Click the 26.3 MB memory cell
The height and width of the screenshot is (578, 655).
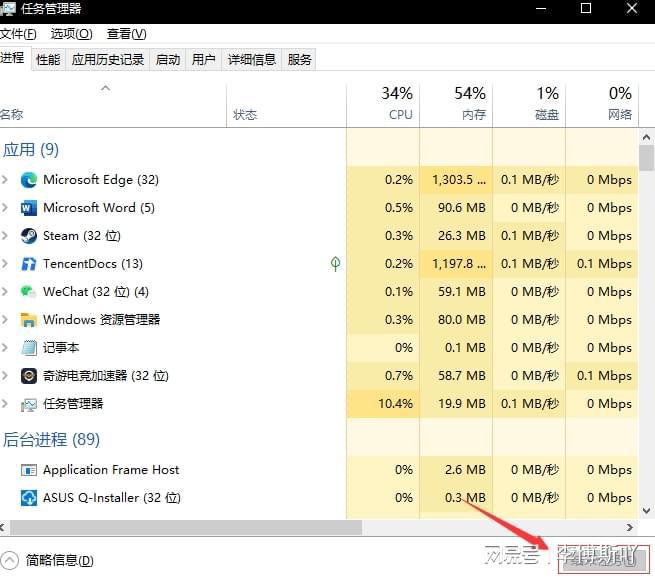456,236
